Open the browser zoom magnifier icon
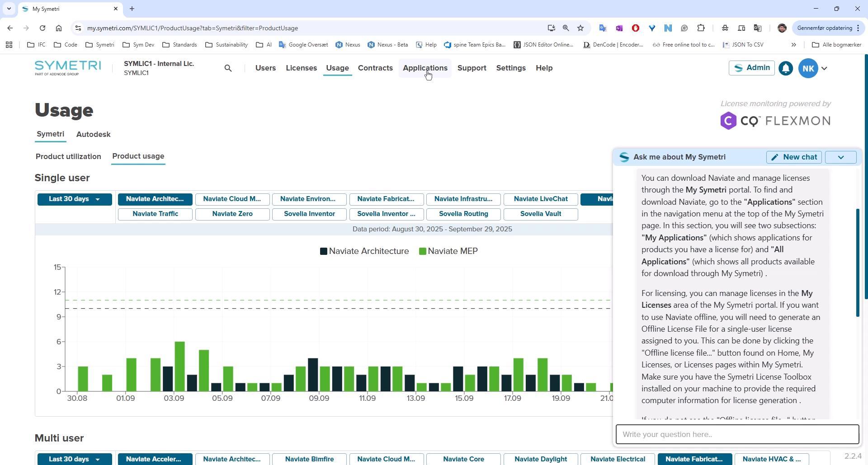 coord(566,28)
